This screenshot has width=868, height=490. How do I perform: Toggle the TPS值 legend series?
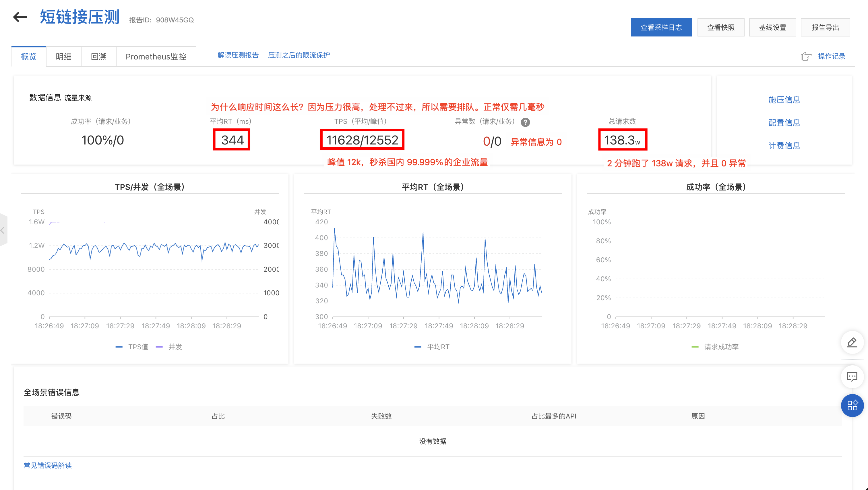tap(132, 347)
